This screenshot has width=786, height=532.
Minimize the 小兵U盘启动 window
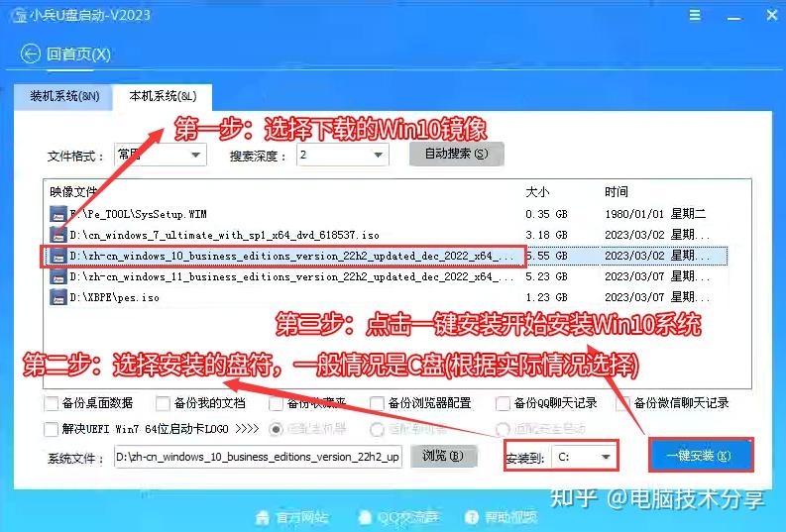[x=734, y=17]
